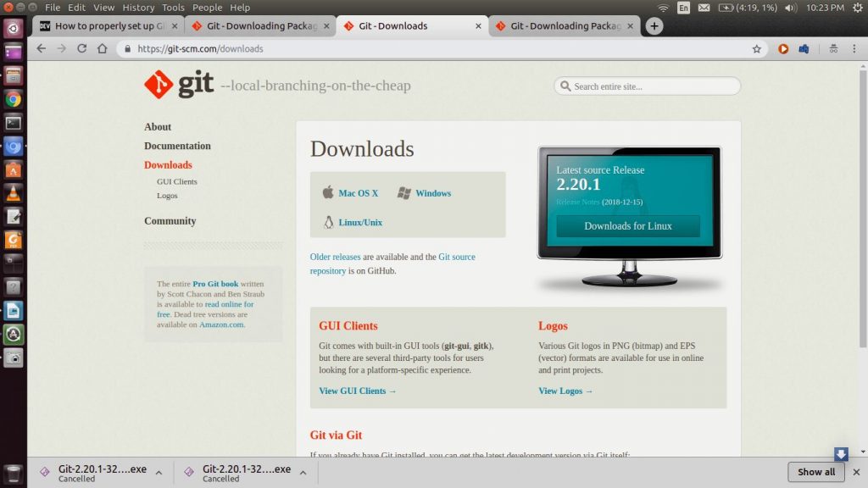
Task: Open the History menu
Action: coord(138,7)
